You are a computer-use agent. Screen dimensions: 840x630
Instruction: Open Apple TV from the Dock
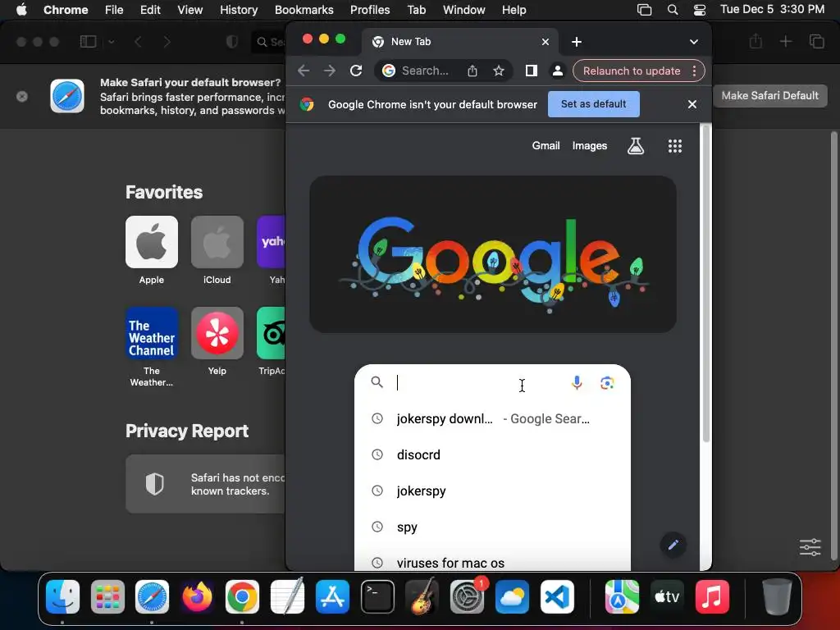click(x=667, y=597)
